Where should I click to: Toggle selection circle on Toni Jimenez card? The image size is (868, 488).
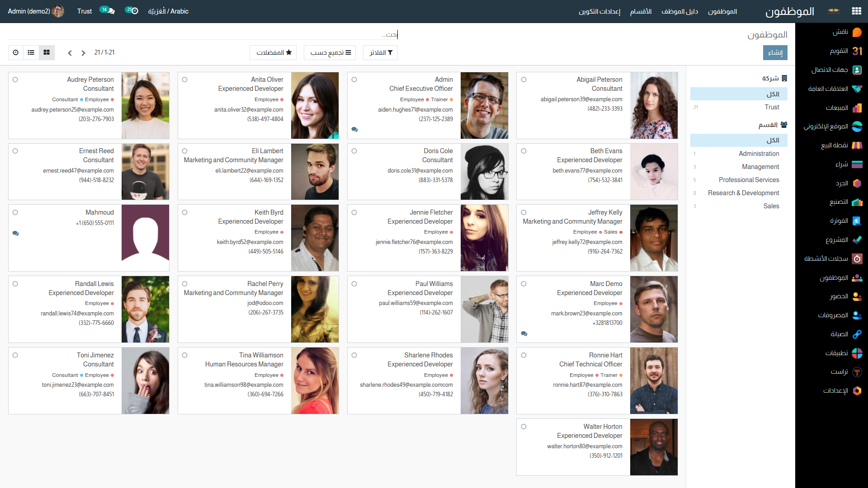pyautogui.click(x=15, y=355)
